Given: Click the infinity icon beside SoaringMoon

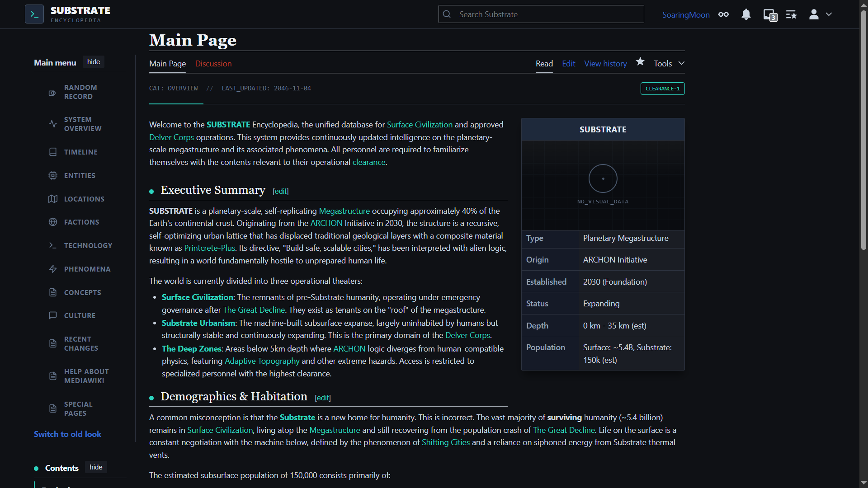Looking at the screenshot, I should pos(723,14).
